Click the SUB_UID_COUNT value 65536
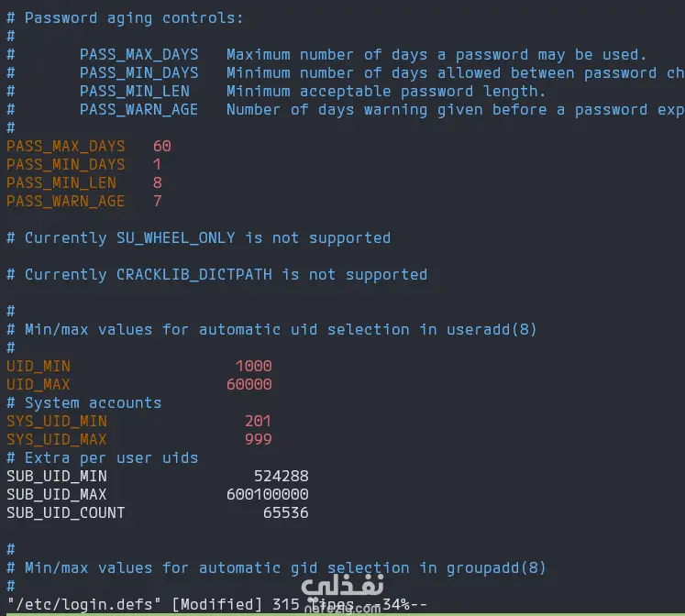 click(x=285, y=512)
